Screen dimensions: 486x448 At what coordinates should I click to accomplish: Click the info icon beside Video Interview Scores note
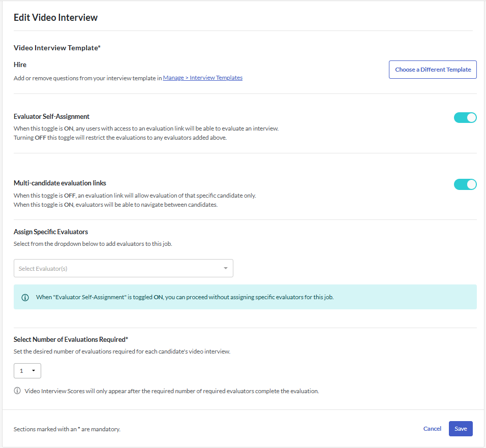click(17, 391)
